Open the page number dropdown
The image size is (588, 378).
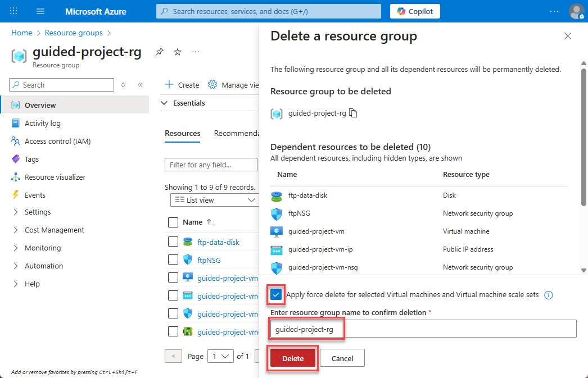click(221, 356)
